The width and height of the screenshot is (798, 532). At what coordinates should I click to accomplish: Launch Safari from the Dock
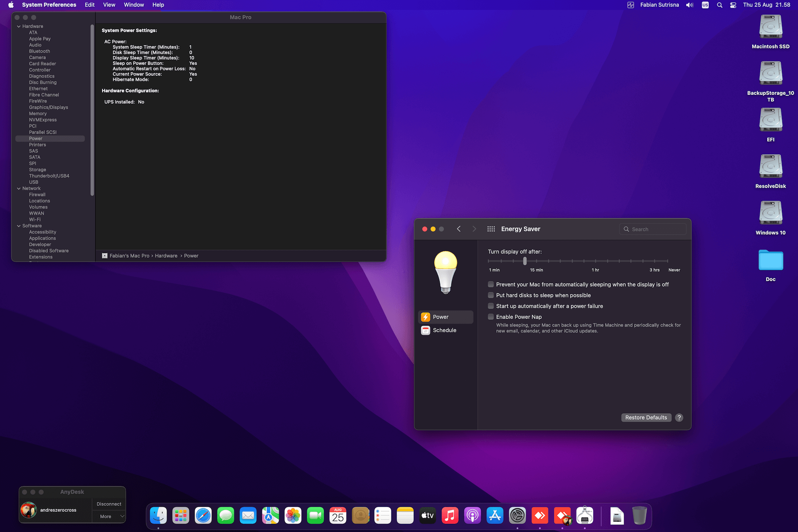tap(203, 516)
